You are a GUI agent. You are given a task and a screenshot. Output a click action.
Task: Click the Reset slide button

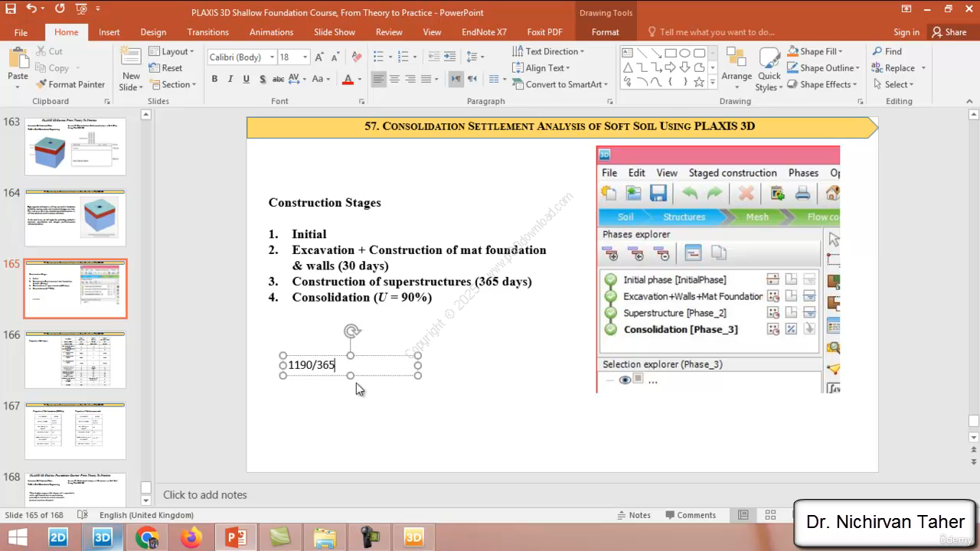(165, 68)
